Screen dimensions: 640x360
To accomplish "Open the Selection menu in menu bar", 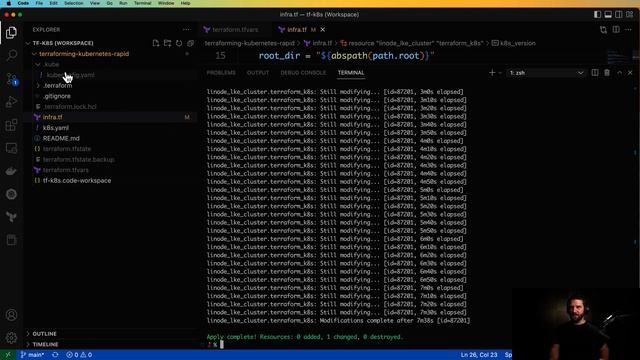I will [x=73, y=3].
